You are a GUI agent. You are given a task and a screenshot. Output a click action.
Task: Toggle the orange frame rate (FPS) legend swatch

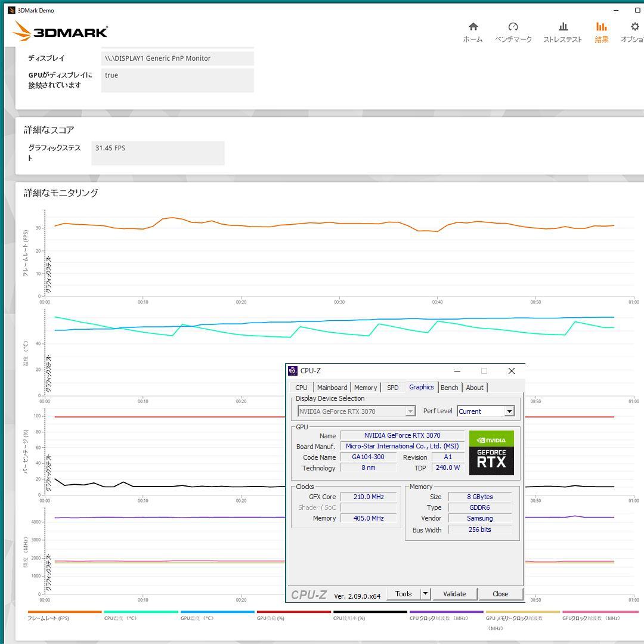[x=64, y=612]
